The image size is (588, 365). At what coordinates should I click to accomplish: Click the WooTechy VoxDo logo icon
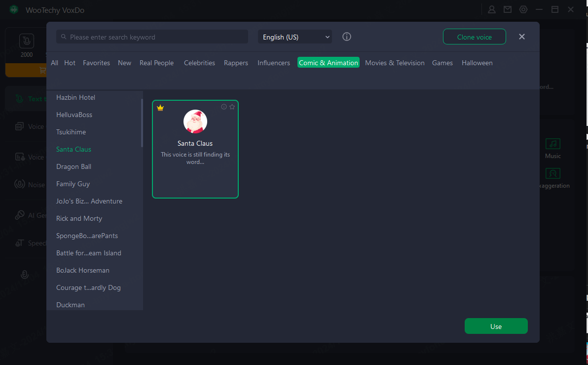14,9
